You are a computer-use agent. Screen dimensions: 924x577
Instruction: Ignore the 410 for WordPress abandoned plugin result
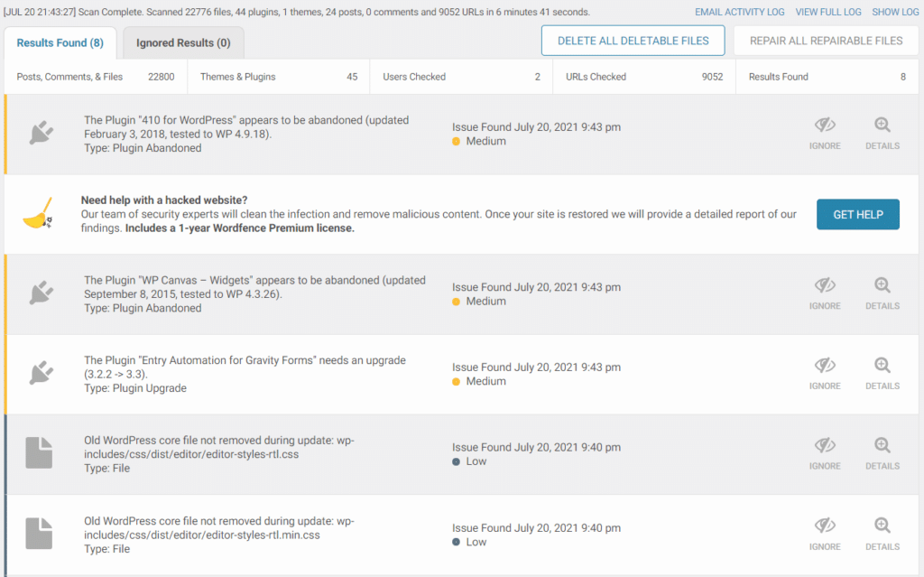(825, 134)
